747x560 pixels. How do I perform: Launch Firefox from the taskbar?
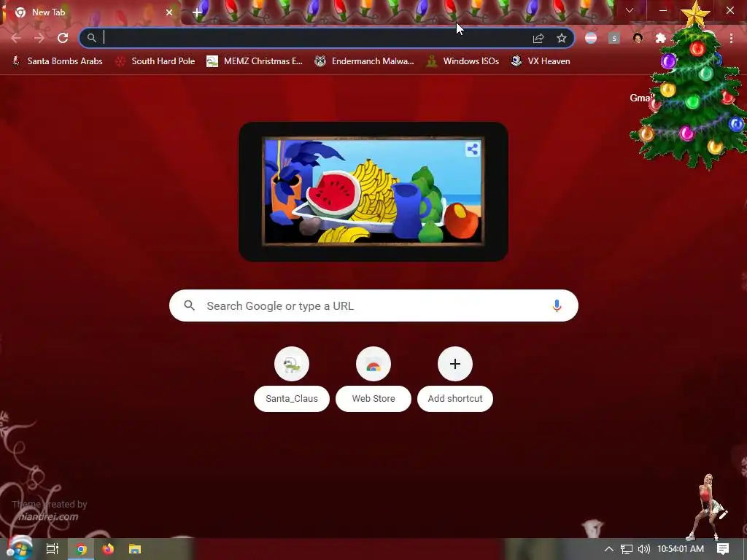click(x=108, y=549)
